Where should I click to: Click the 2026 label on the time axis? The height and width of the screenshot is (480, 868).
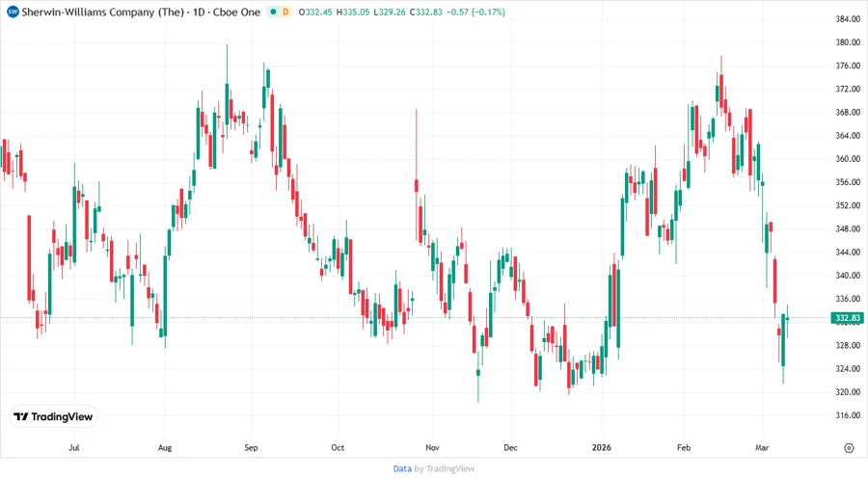coord(601,447)
